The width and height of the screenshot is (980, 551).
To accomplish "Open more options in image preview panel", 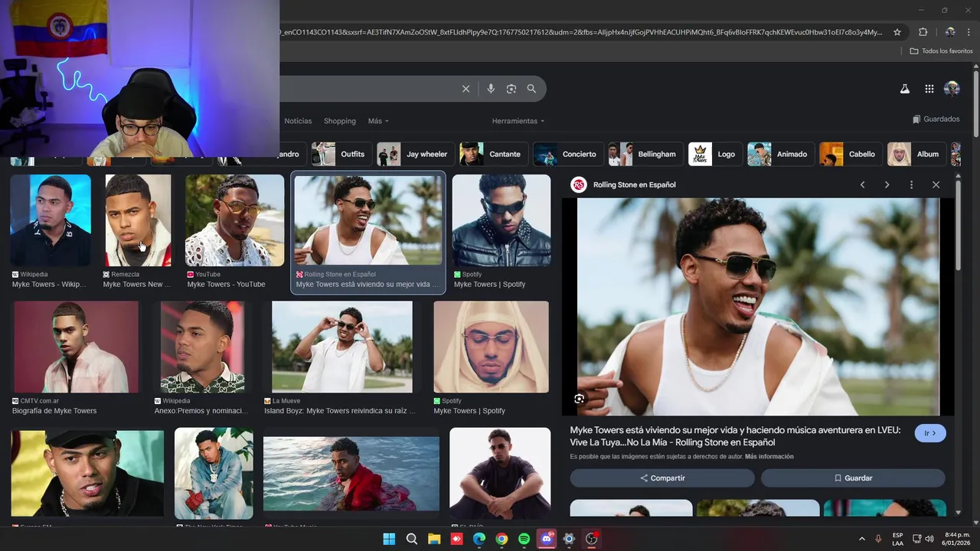I will 911,185.
